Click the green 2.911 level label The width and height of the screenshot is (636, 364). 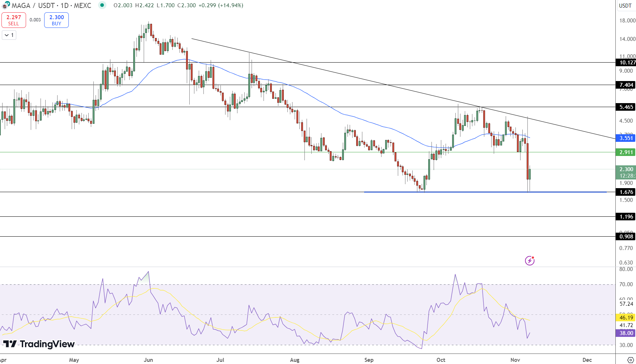(x=626, y=152)
